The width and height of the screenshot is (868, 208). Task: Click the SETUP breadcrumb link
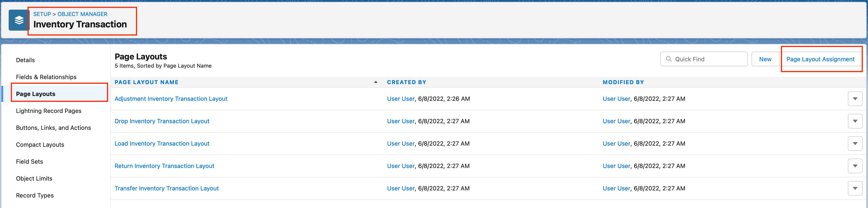click(42, 14)
